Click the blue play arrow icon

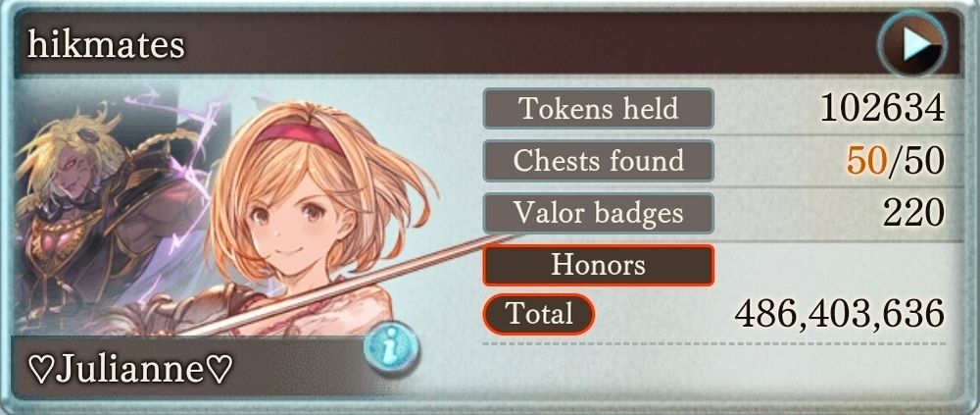[x=911, y=44]
